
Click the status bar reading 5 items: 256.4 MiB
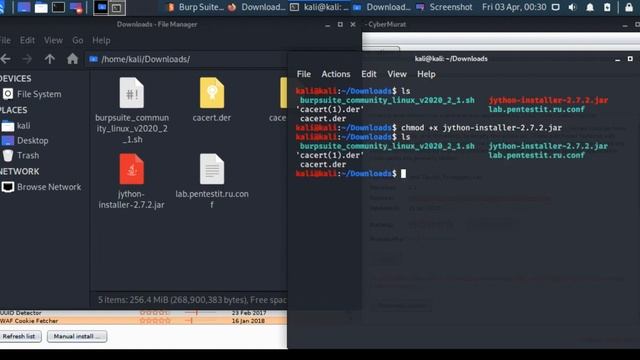pyautogui.click(x=192, y=300)
